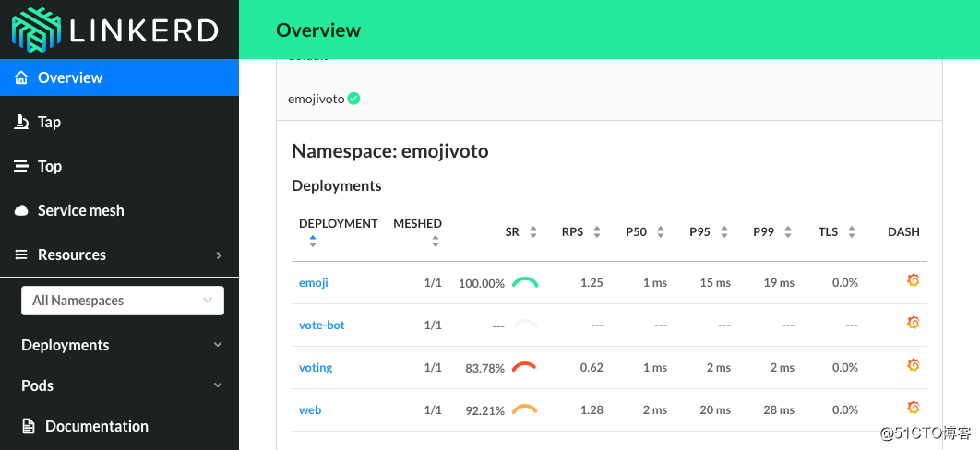Click web RPS value 1.28
Screen dimensions: 980x450
pos(592,410)
